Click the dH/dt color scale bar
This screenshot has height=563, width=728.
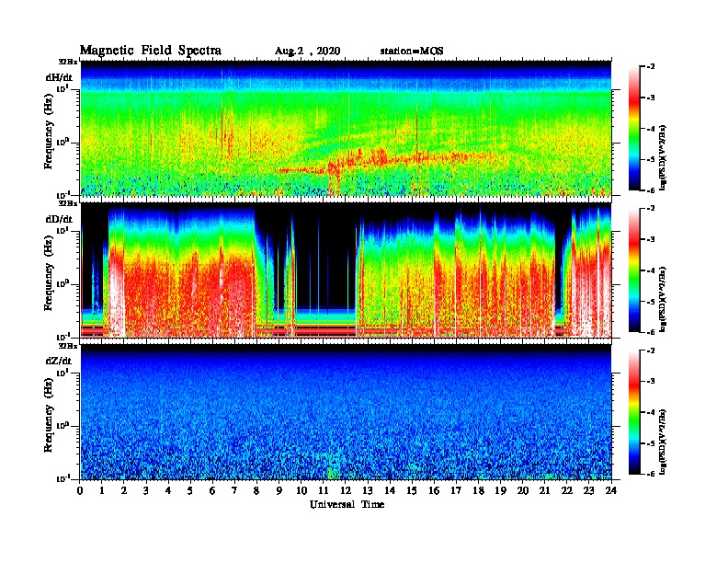[633, 128]
